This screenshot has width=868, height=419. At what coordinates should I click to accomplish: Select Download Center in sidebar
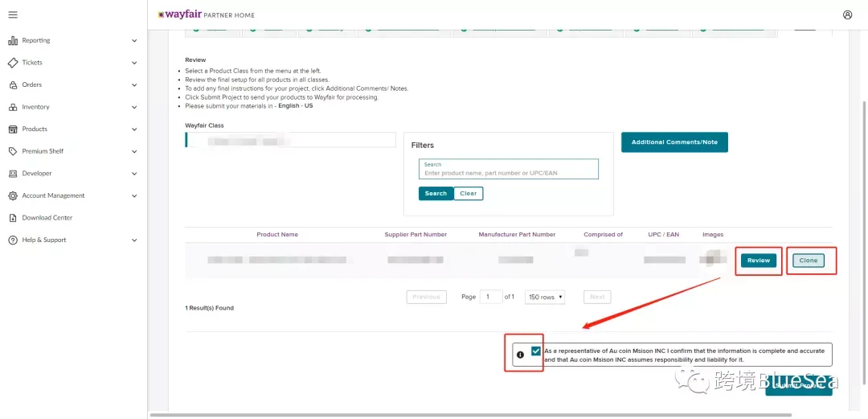point(47,218)
